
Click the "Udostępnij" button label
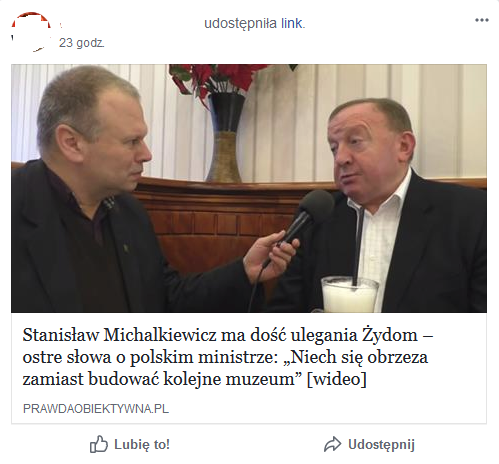point(381,445)
